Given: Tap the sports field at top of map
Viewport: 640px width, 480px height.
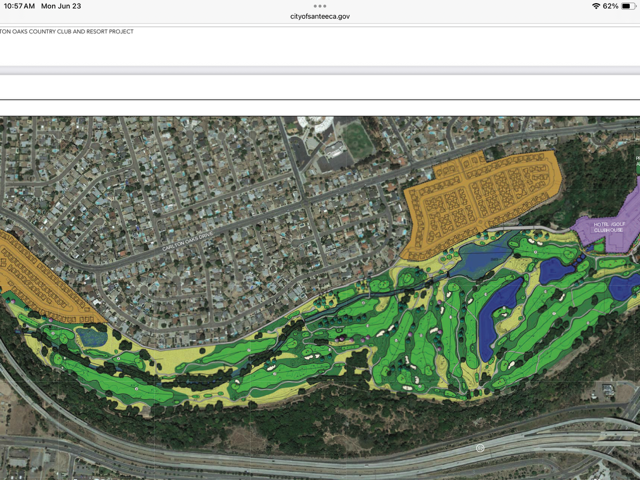Looking at the screenshot, I should (x=357, y=139).
